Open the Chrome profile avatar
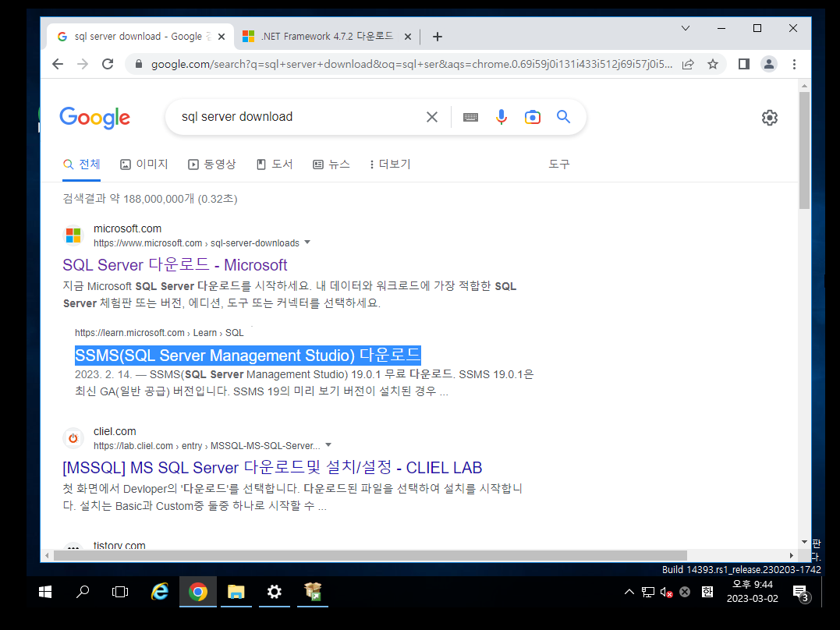The width and height of the screenshot is (840, 630). 769,64
